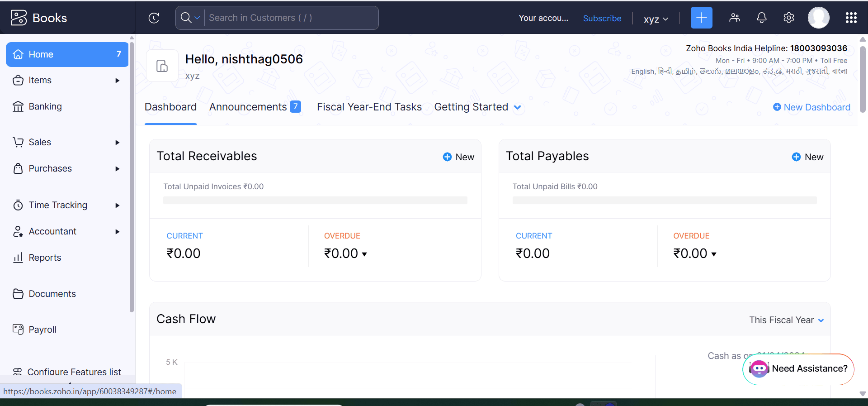The width and height of the screenshot is (868, 406).
Task: Open settings gear icon
Action: (789, 18)
